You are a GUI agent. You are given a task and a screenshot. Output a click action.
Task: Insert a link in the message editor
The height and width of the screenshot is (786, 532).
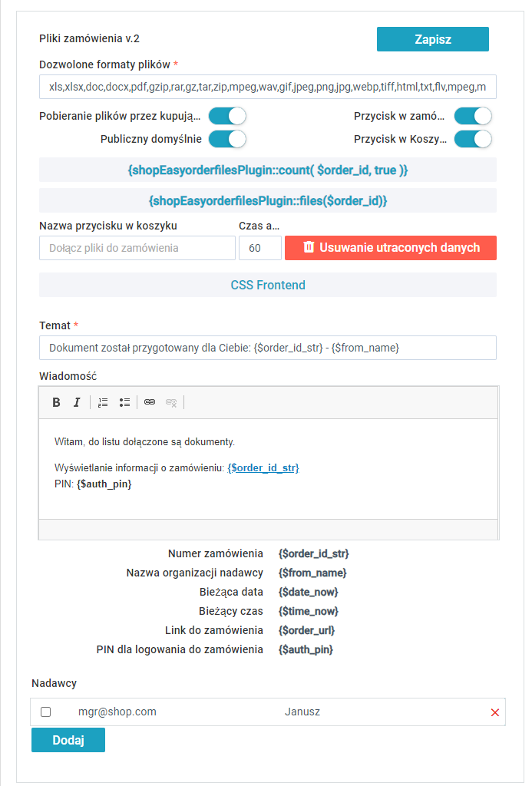[x=150, y=402]
